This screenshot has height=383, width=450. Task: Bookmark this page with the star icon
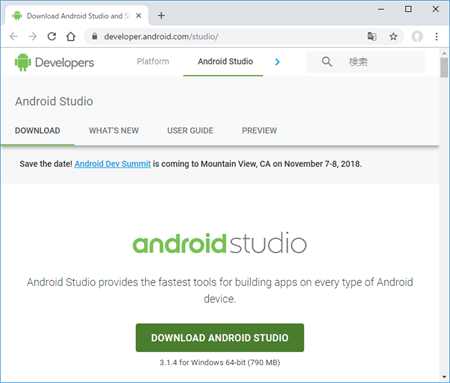pyautogui.click(x=393, y=36)
